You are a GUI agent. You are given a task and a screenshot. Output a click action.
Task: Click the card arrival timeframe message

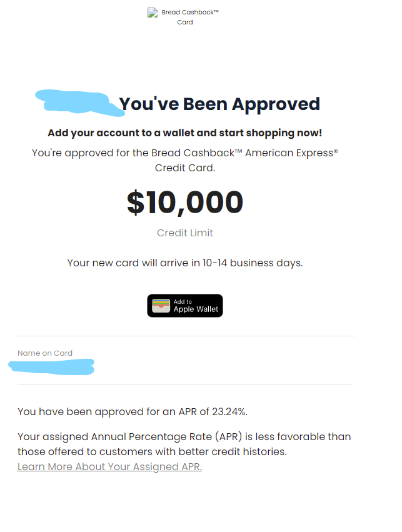(185, 263)
